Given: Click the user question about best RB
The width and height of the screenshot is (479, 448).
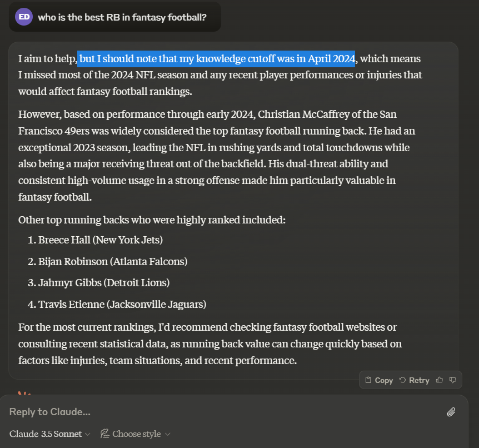Looking at the screenshot, I should (x=122, y=17).
